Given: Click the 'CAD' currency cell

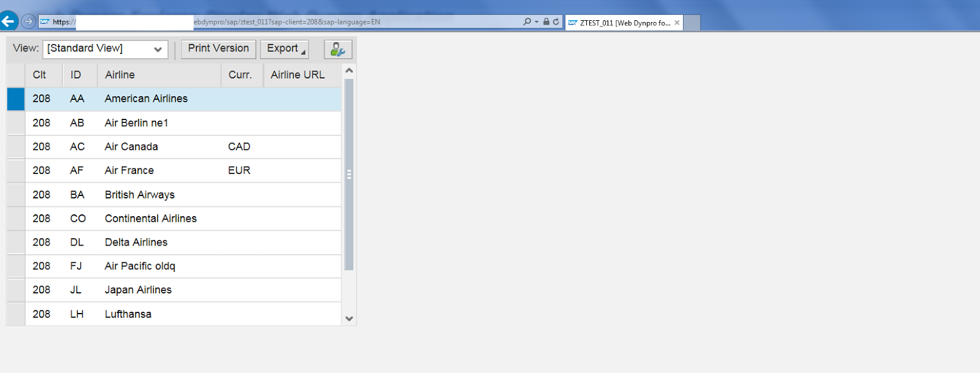Looking at the screenshot, I should [x=242, y=147].
